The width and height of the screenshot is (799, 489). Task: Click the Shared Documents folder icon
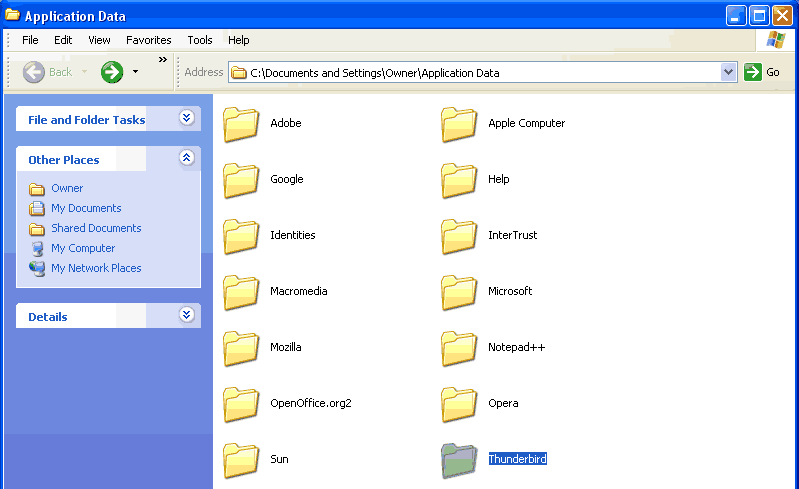pos(37,229)
